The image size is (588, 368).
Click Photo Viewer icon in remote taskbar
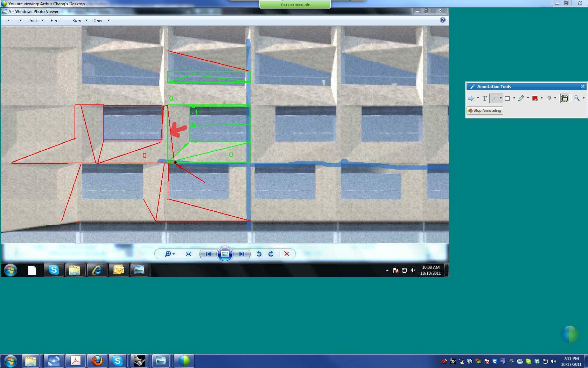[139, 270]
